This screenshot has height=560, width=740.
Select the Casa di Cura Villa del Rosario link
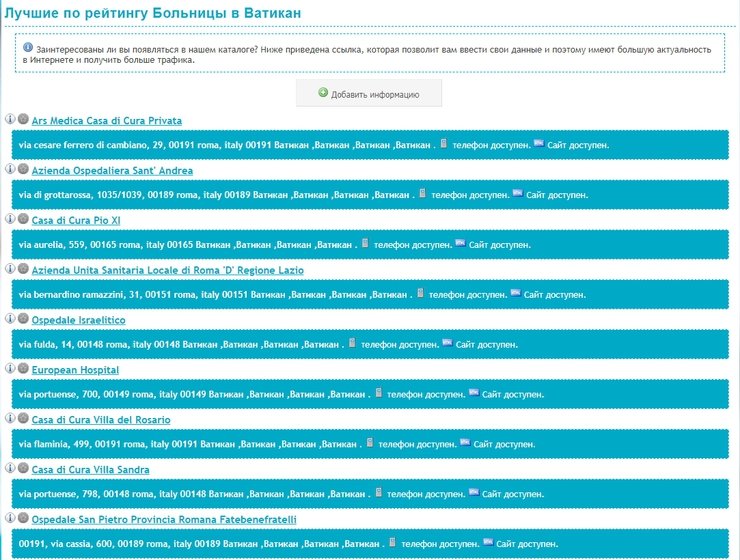click(101, 421)
